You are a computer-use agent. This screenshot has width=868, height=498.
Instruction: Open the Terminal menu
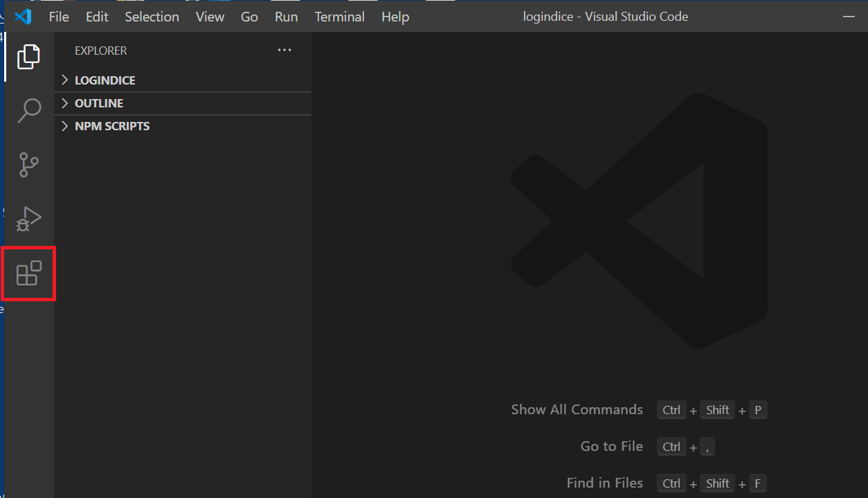tap(339, 17)
